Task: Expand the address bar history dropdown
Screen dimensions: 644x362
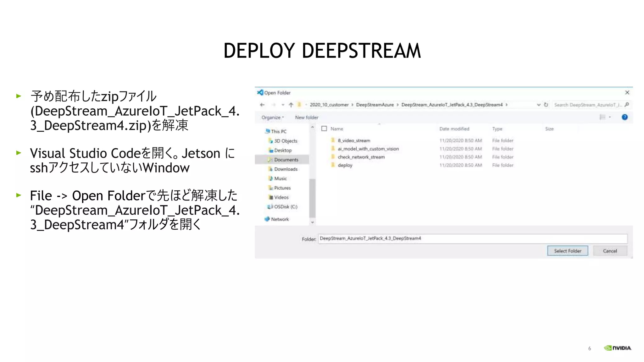Action: pyautogui.click(x=539, y=105)
